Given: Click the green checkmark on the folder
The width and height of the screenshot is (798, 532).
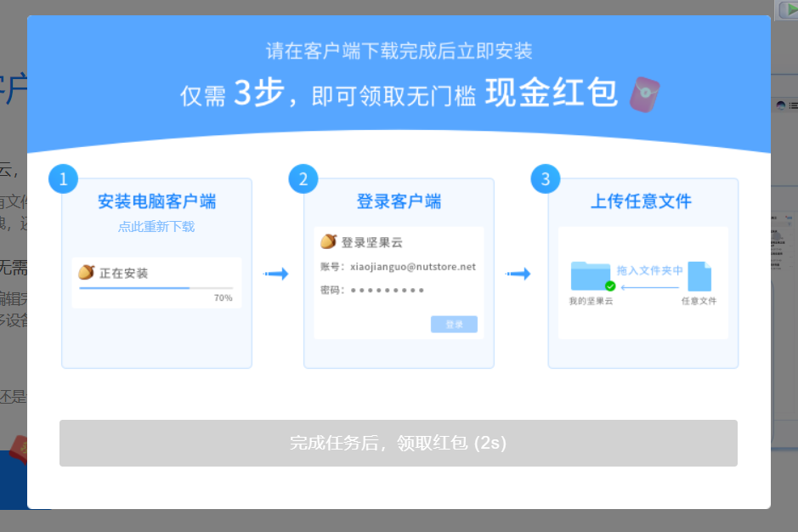Looking at the screenshot, I should coord(610,286).
